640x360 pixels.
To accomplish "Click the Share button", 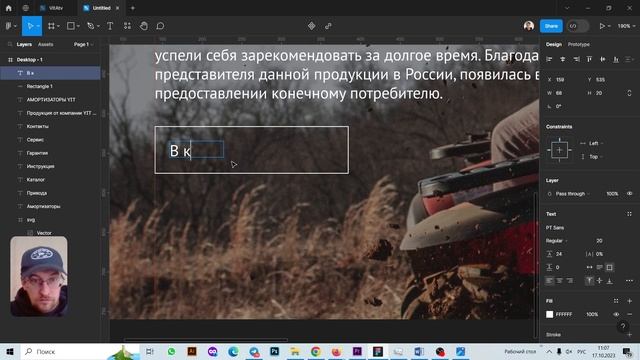I will point(551,26).
